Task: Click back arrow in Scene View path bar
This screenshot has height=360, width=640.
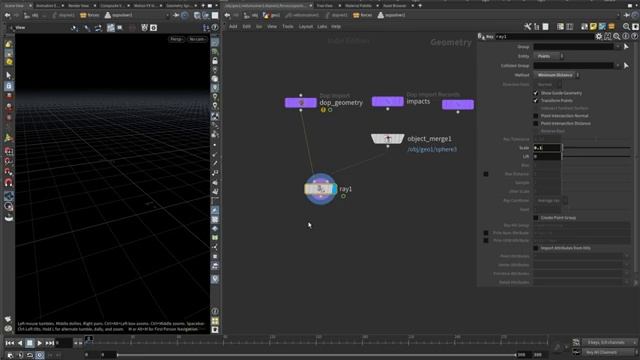Action: coord(7,16)
